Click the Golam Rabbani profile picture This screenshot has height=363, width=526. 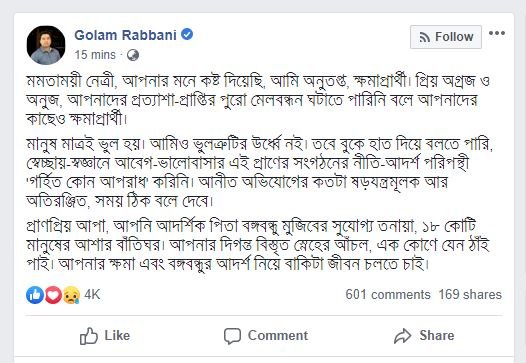click(46, 45)
